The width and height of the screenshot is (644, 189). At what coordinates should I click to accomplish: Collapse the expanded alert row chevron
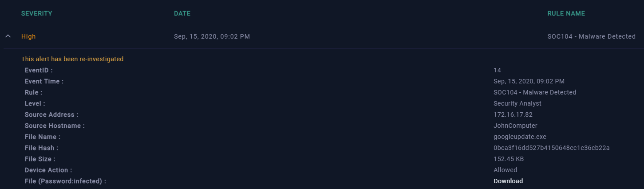pos(8,36)
